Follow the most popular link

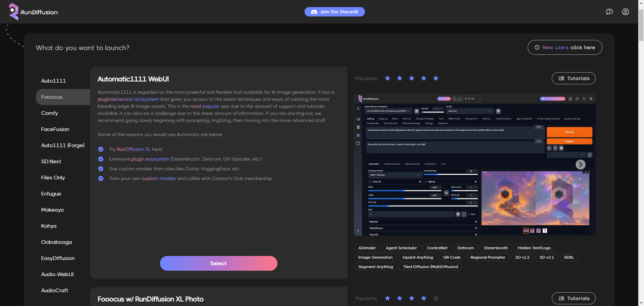[x=205, y=106]
